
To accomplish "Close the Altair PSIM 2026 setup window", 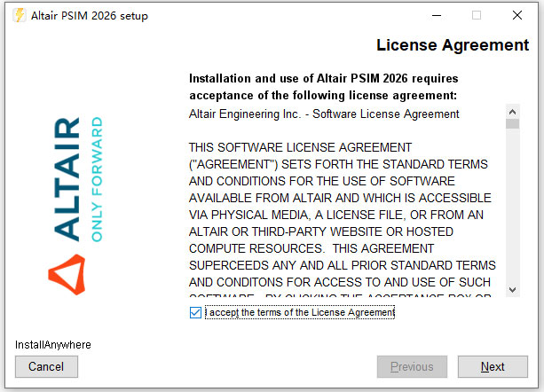I will [517, 16].
